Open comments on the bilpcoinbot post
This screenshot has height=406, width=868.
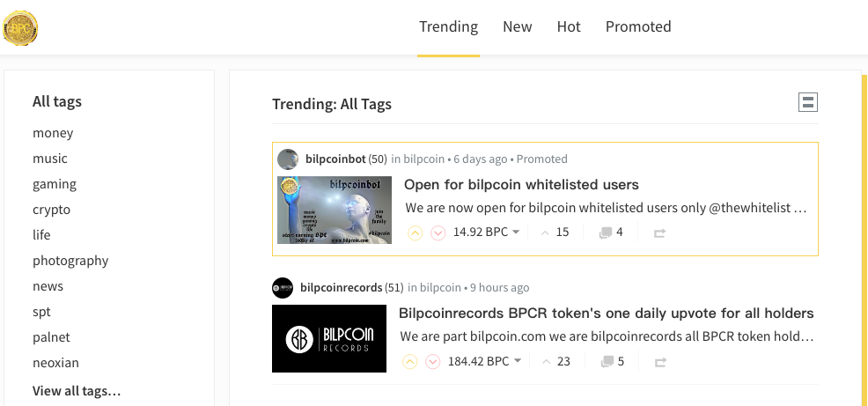point(610,233)
